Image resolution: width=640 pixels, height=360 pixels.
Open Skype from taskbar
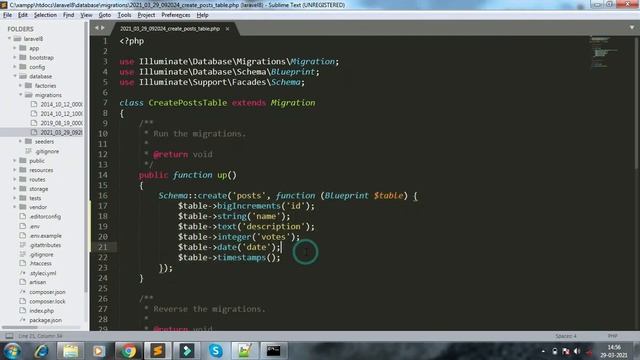pos(216,351)
